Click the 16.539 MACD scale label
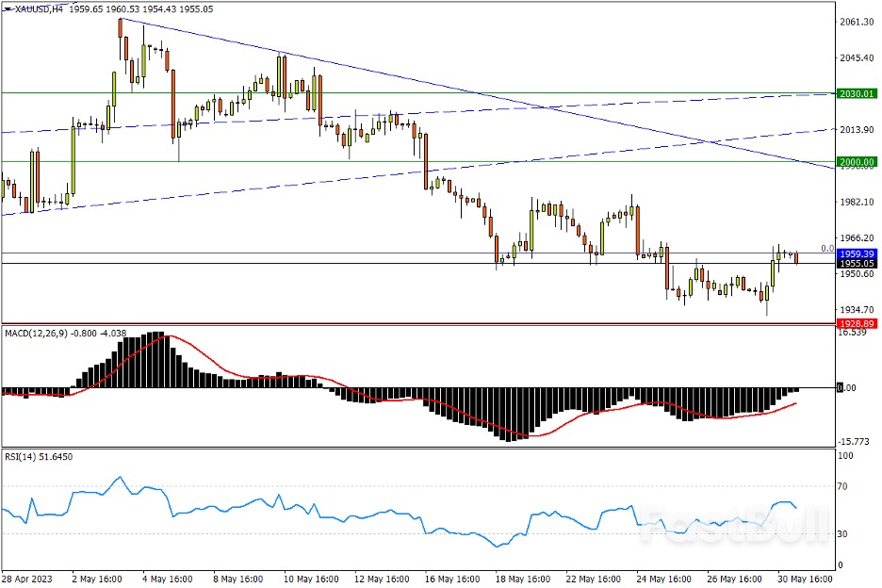Image resolution: width=882 pixels, height=588 pixels. pos(854,333)
